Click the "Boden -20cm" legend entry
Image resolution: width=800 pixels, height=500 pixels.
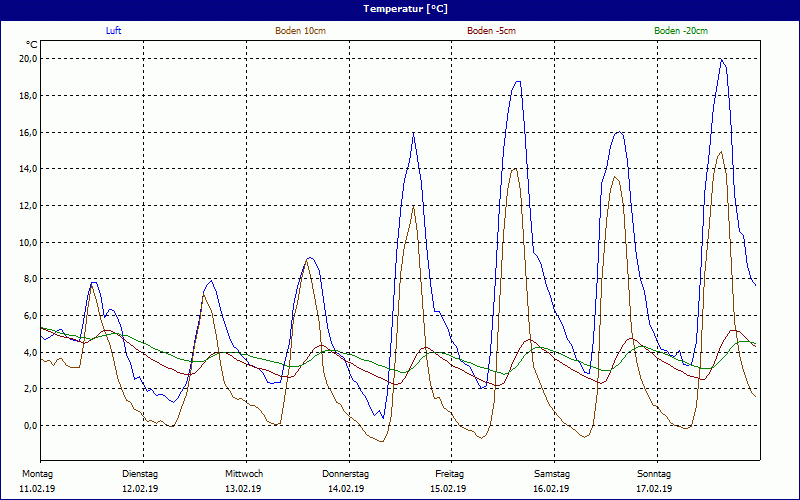tap(681, 31)
